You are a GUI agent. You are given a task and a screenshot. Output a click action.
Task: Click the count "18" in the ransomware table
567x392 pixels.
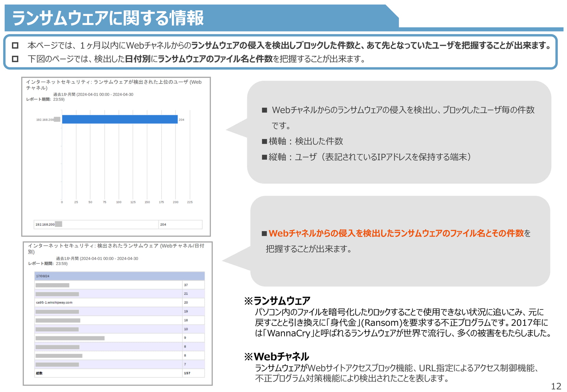coord(186,320)
